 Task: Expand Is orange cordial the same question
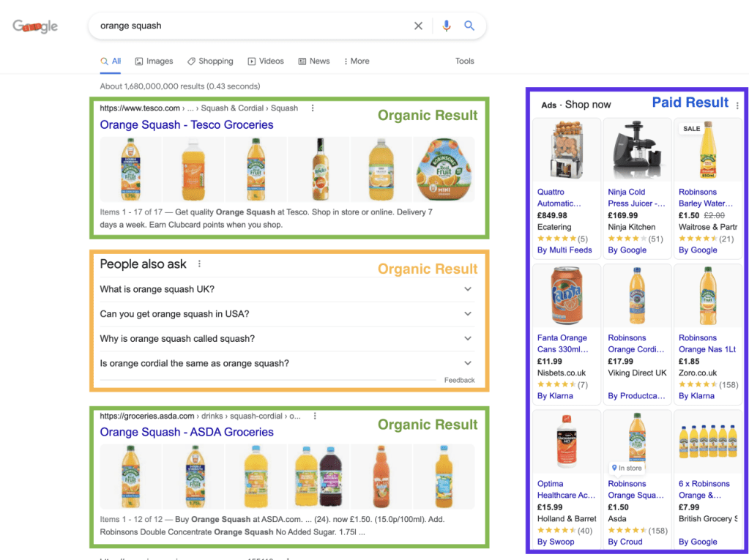click(286, 363)
